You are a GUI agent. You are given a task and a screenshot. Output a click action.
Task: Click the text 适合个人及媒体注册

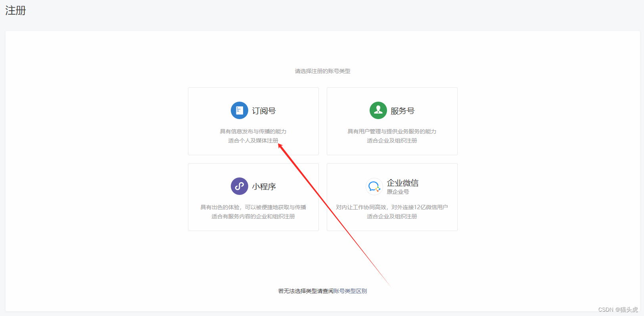click(x=253, y=141)
